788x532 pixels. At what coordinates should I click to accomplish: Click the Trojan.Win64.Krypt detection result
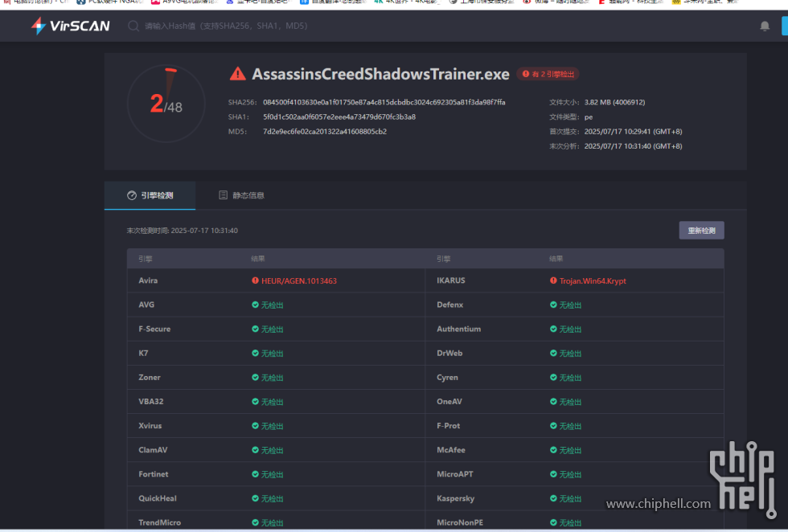pyautogui.click(x=593, y=280)
